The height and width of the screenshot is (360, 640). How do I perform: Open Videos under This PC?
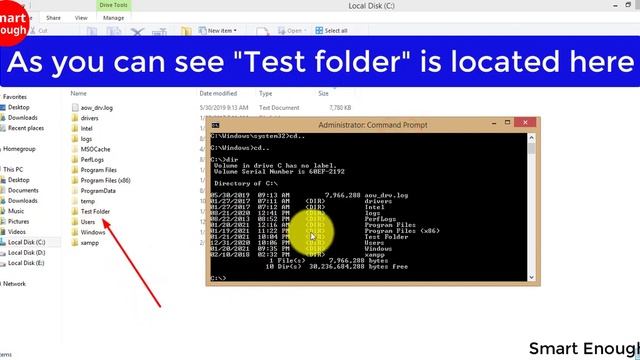coord(17,232)
